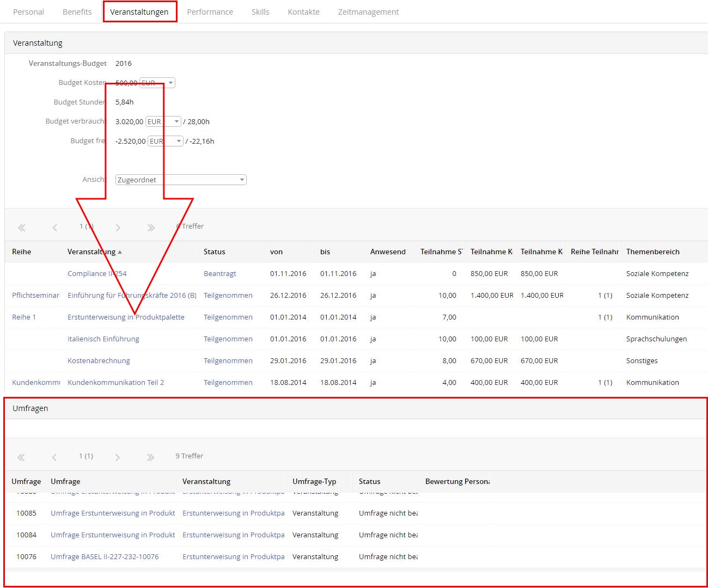Open Budget Kosten currency dropdown
The height and width of the screenshot is (588, 708).
pyautogui.click(x=157, y=83)
